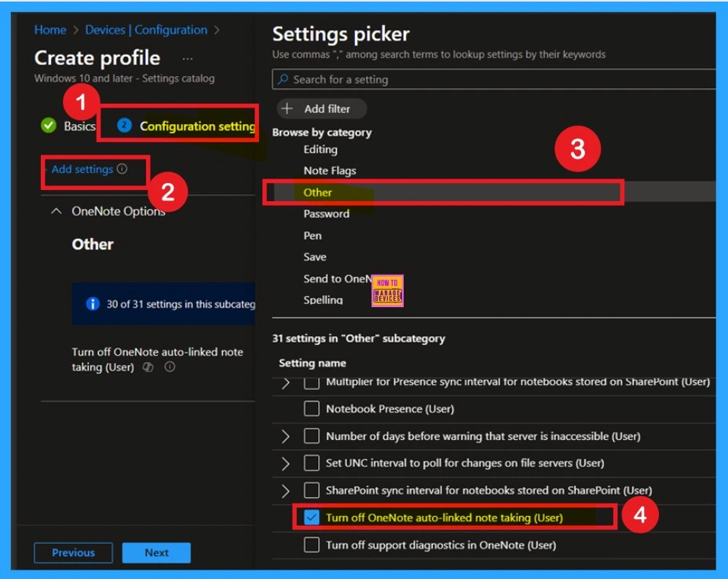Click Turn off OneNote auto-linked note taking left-pane setting
Screen dimensions: 728x579
point(157,359)
